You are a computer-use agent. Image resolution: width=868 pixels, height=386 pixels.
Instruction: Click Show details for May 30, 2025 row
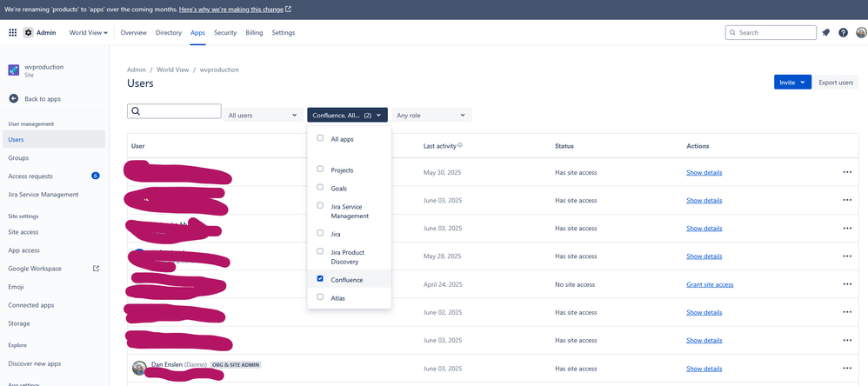click(x=704, y=172)
